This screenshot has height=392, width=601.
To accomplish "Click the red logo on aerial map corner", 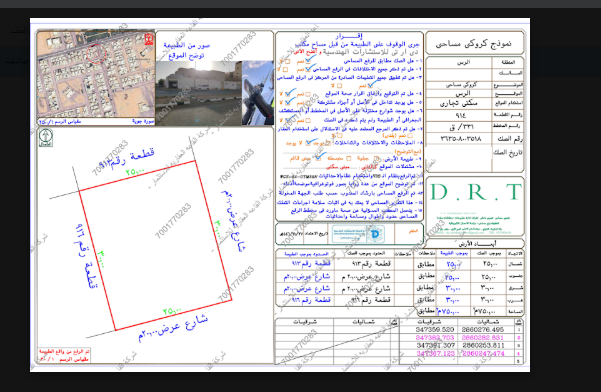I will coord(149,39).
